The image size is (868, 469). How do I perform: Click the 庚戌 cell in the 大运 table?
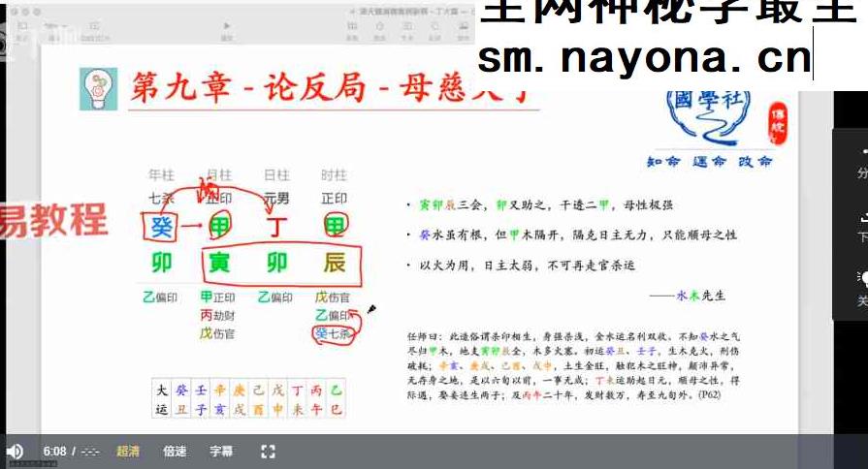[240, 399]
